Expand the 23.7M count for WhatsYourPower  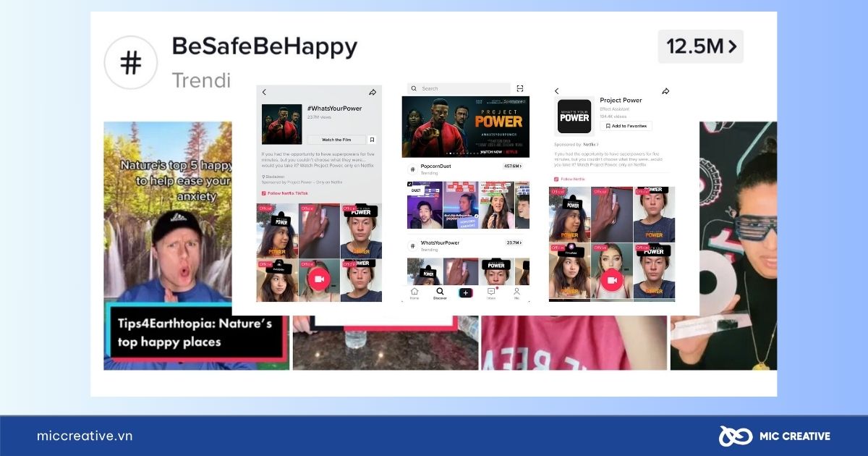tap(514, 243)
